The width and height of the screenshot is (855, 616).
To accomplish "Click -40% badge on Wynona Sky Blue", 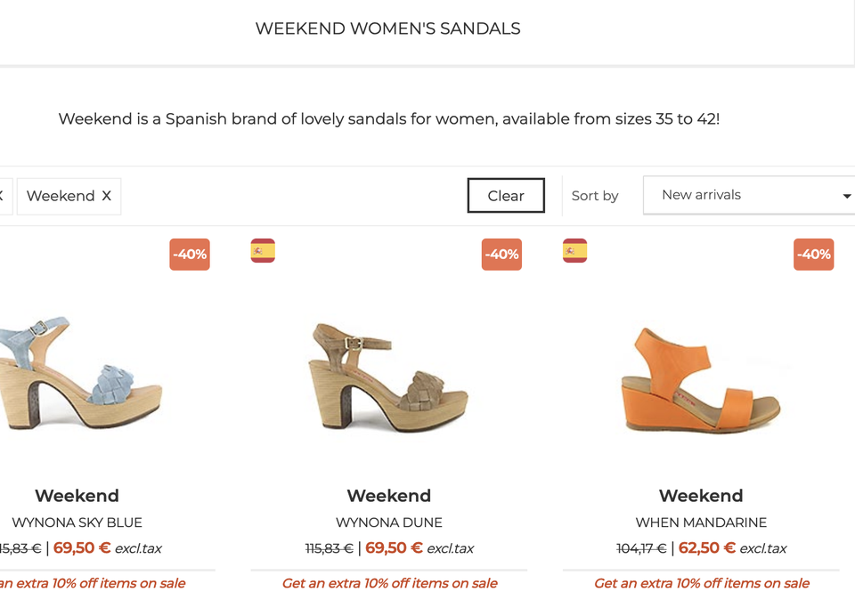I will click(190, 255).
